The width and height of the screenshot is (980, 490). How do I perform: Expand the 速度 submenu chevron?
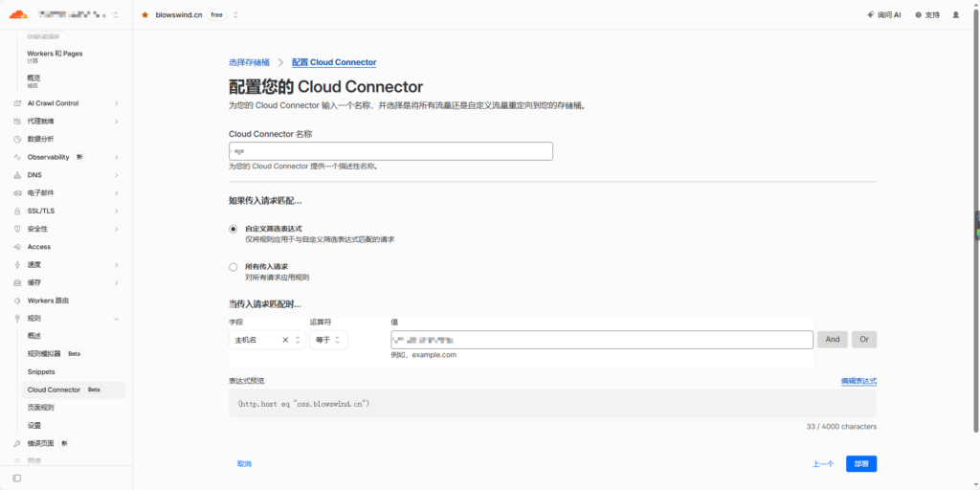(x=116, y=264)
